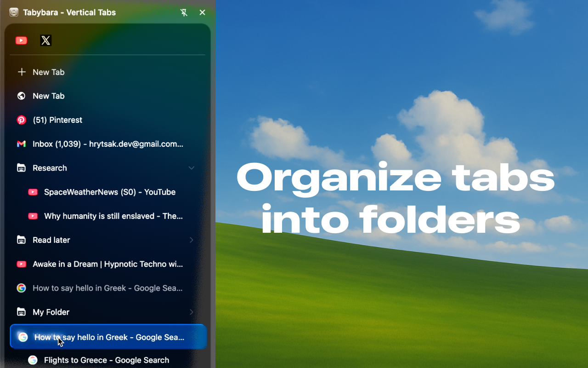Click YouTube favicon beside Awake in a Dream
The image size is (588, 368).
(21, 264)
